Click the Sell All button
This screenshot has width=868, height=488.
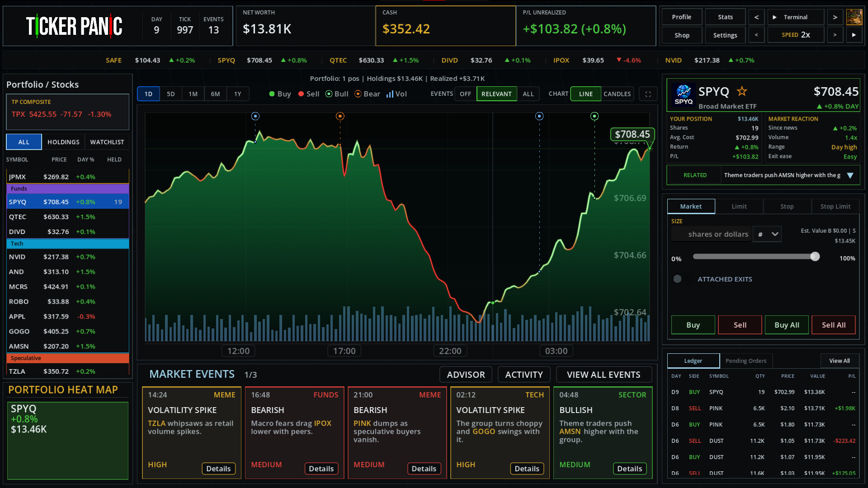pyautogui.click(x=833, y=325)
